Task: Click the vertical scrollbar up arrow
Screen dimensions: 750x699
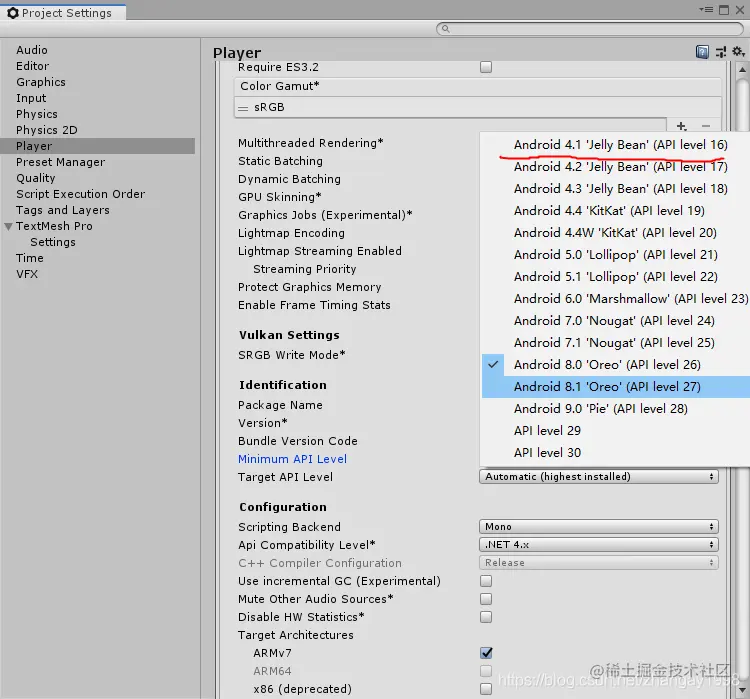Action: [742, 69]
